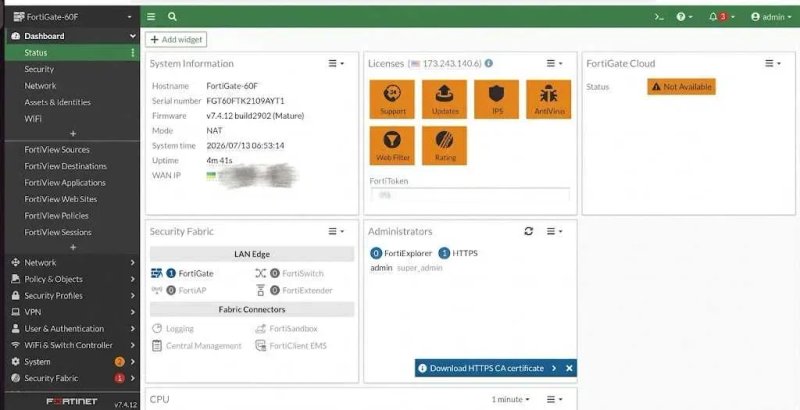Open FortiView Applications

tap(65, 183)
